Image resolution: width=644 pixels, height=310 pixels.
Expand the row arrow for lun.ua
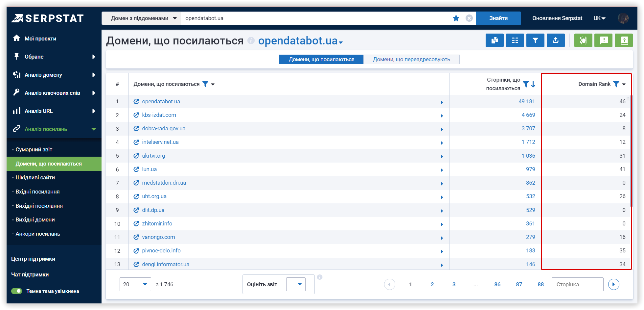(442, 170)
